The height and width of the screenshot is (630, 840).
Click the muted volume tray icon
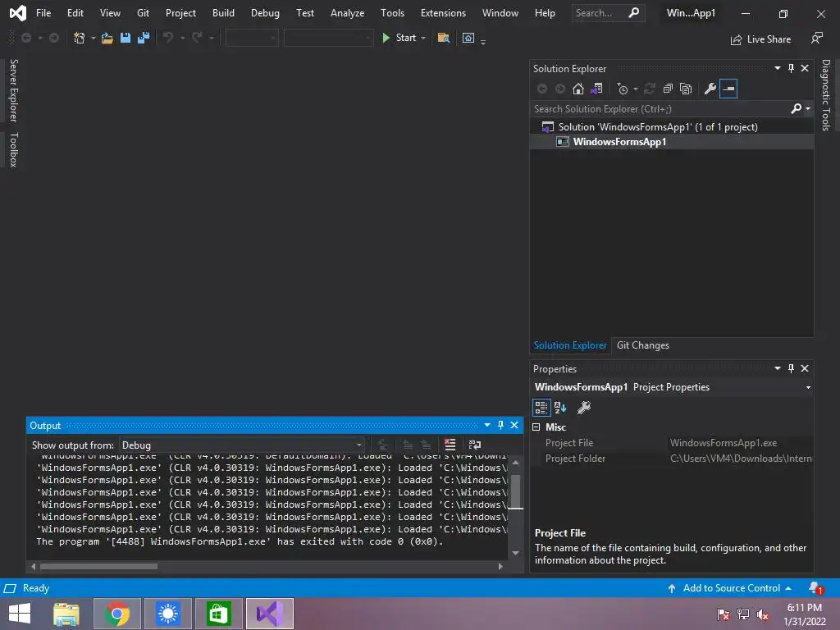[763, 614]
